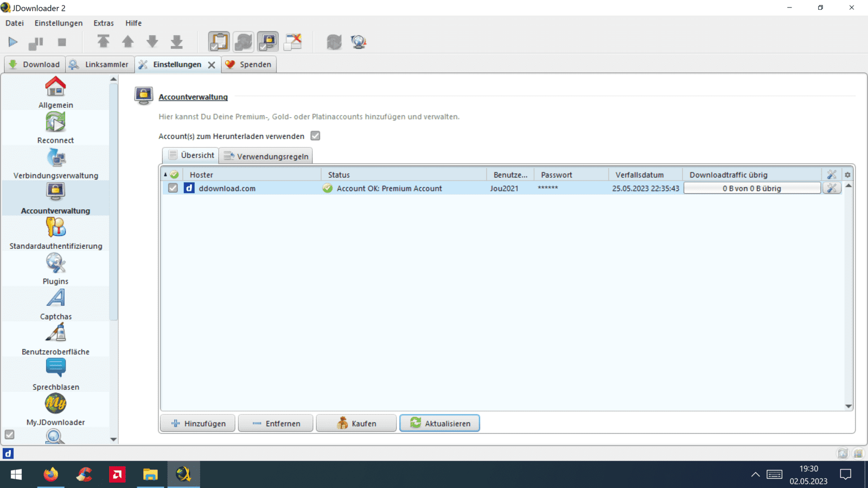Uncheck the ddownload.com account enable checkbox

coord(173,188)
